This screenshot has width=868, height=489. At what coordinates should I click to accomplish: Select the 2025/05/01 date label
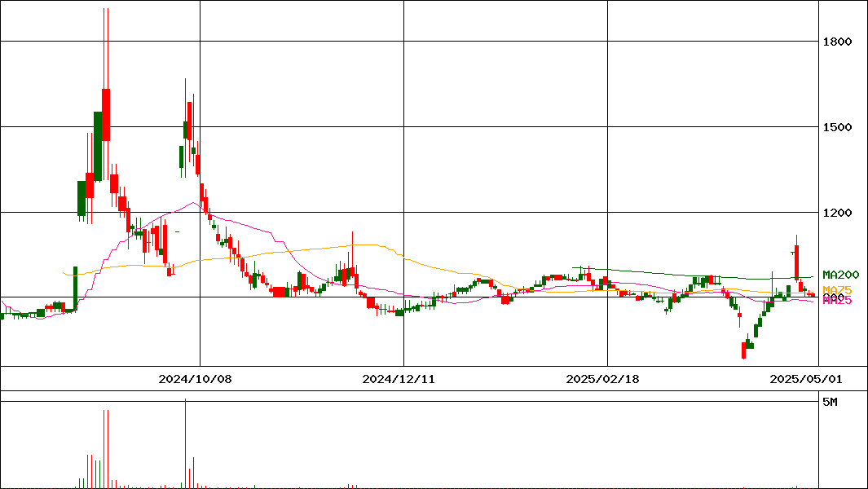[806, 379]
